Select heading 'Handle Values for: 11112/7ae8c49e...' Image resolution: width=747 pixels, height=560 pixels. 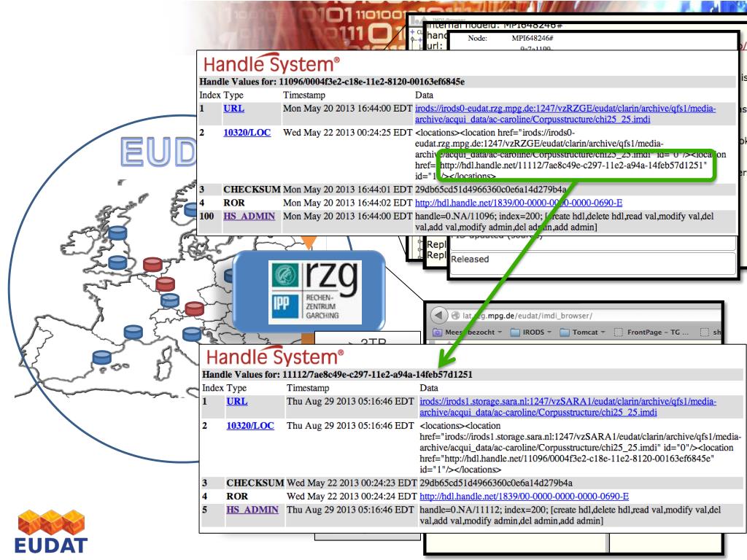(x=337, y=374)
